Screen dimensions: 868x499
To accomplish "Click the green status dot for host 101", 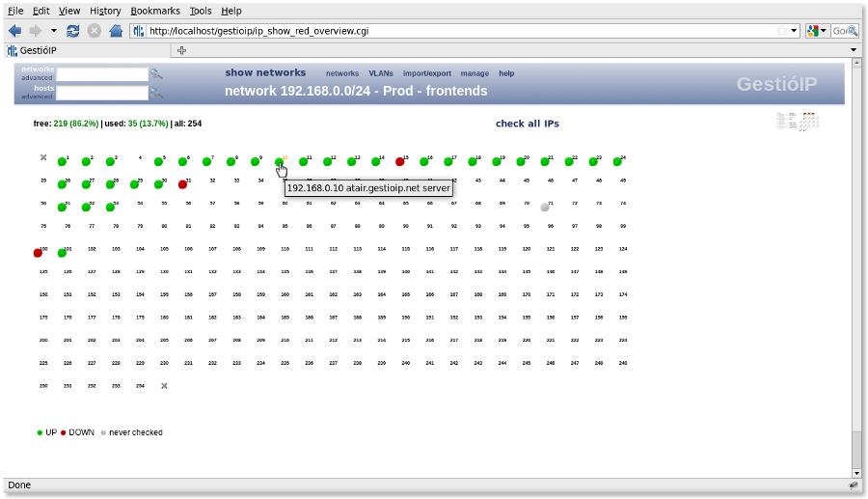I will click(62, 253).
